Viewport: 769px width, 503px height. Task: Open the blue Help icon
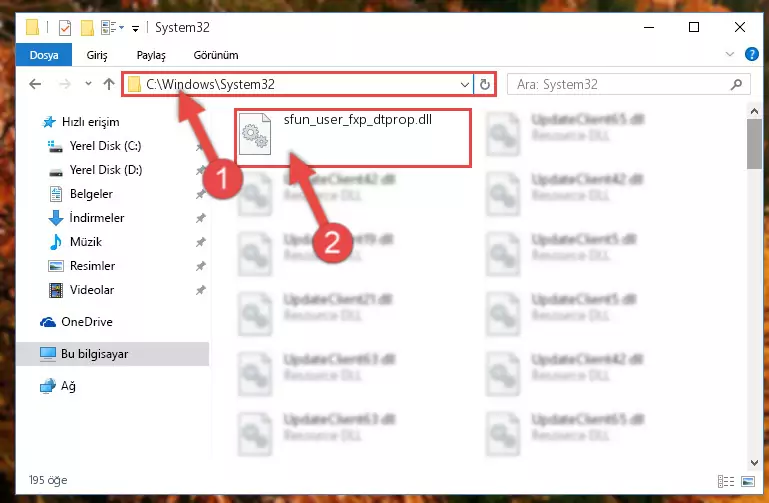(x=751, y=54)
